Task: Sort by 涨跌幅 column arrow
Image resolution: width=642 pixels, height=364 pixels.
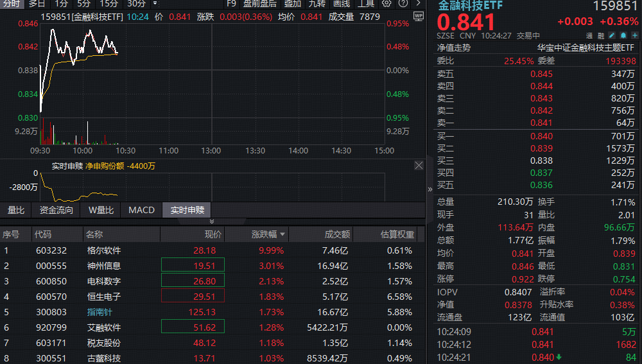Action: tap(282, 234)
